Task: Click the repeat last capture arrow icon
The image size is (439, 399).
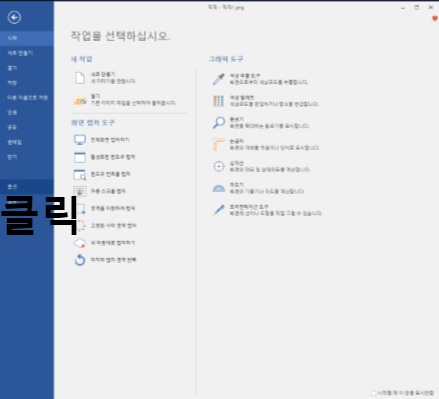Action: [x=80, y=260]
